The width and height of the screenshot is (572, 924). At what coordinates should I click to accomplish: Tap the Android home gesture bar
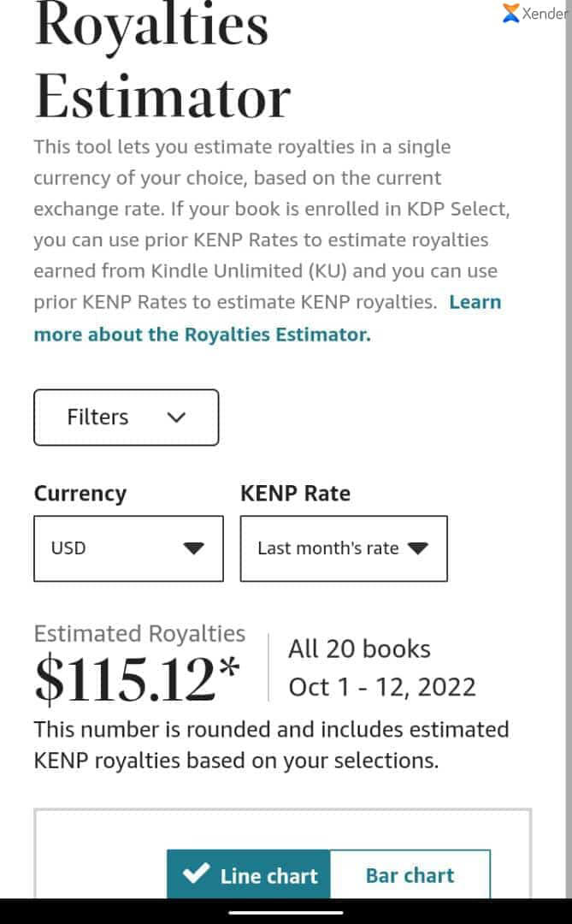tap(286, 911)
